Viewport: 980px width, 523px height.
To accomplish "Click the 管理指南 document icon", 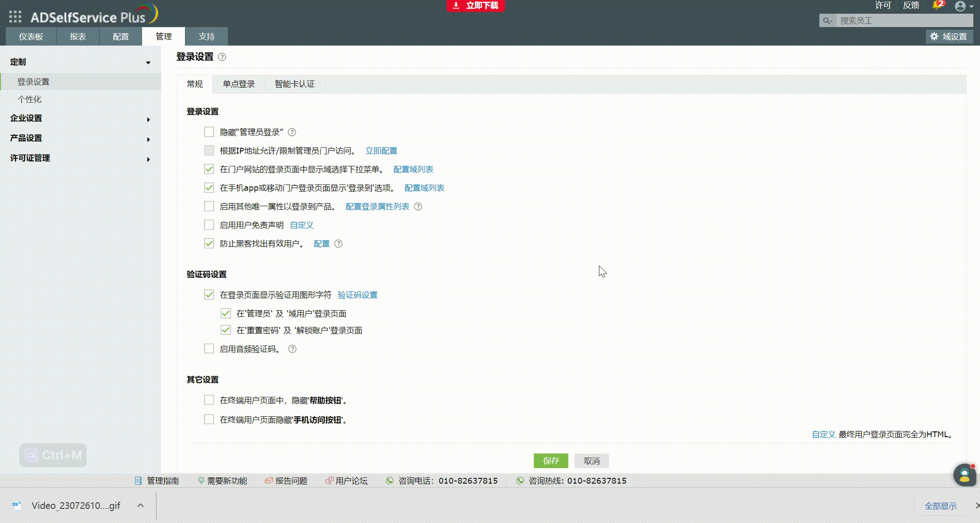I will [x=138, y=481].
